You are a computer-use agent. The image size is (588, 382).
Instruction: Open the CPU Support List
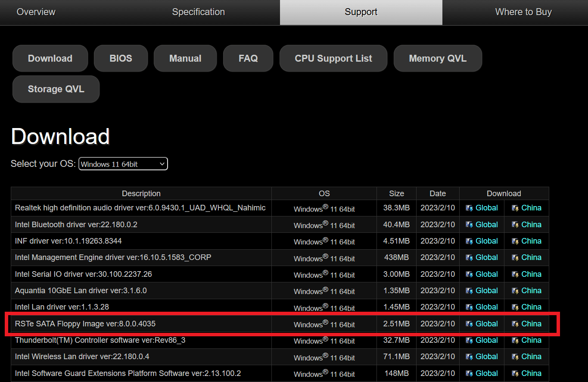tap(333, 58)
